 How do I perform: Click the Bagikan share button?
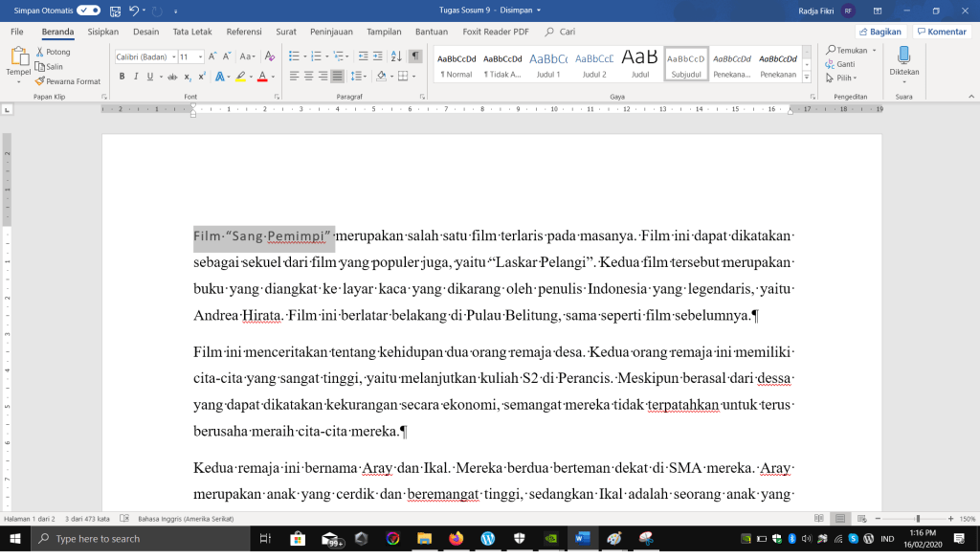pos(880,32)
